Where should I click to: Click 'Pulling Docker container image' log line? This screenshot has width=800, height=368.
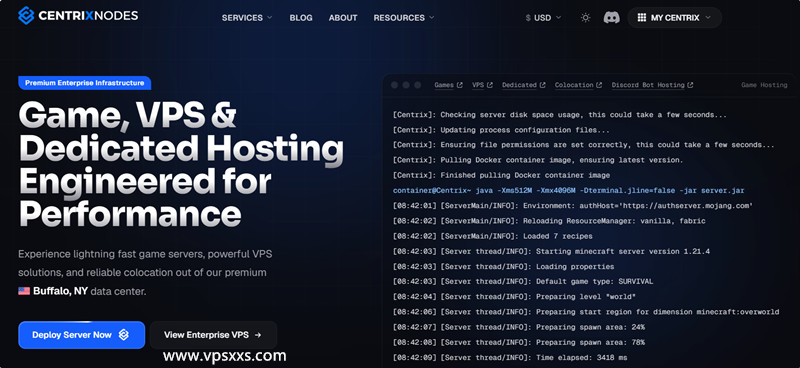538,160
